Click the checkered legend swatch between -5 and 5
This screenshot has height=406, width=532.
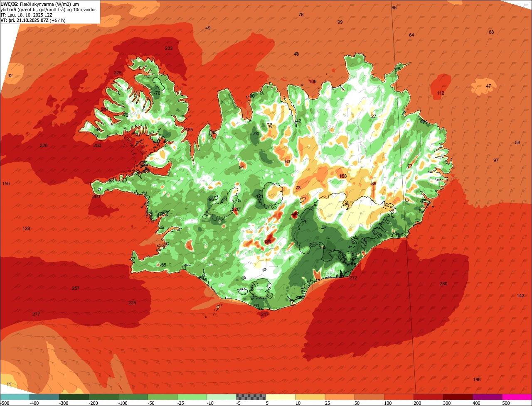(251, 397)
